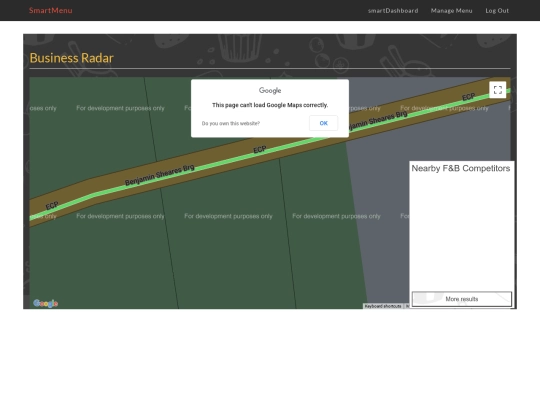Click the Business Radar heading
Image resolution: width=540 pixels, height=405 pixels.
(72, 58)
